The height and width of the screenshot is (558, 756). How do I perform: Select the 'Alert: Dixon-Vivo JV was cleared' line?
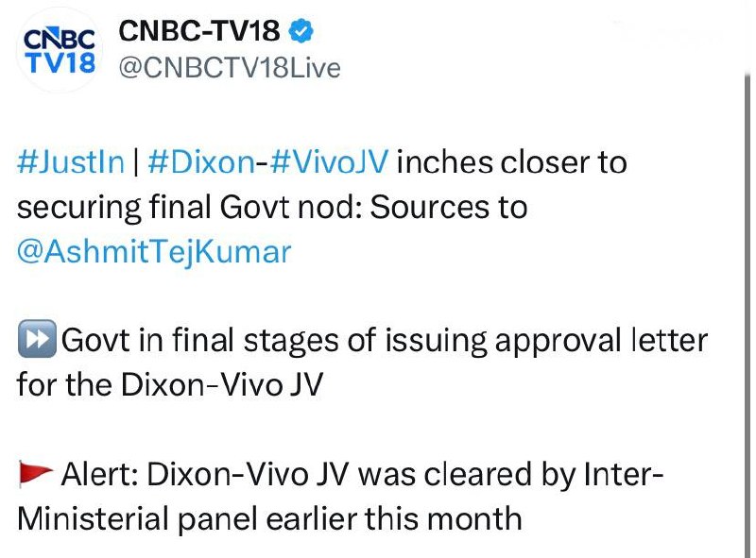pyautogui.click(x=363, y=474)
